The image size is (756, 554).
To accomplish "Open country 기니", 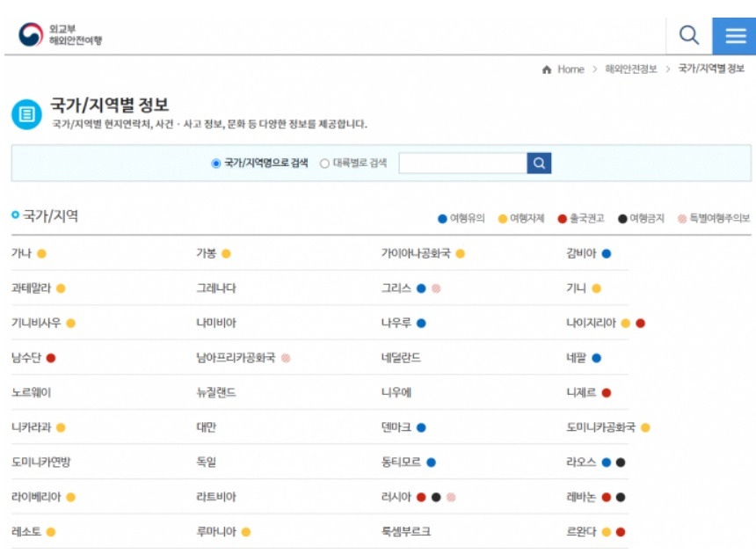I will (576, 288).
